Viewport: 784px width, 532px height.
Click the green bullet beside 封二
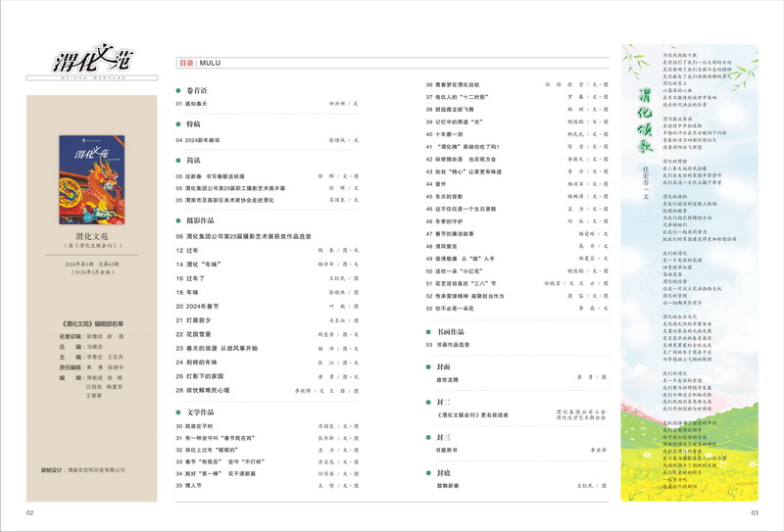(429, 402)
